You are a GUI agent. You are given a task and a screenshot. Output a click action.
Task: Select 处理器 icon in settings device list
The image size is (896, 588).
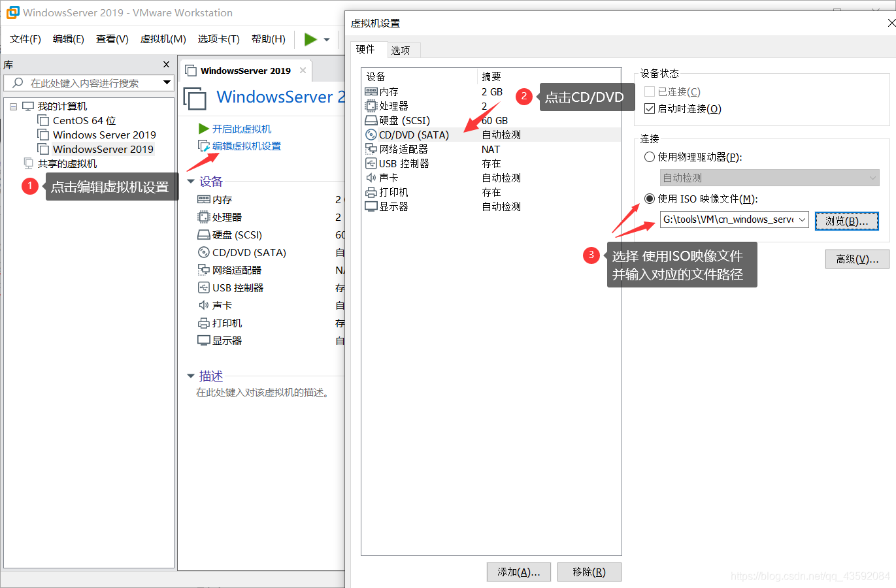tap(371, 106)
